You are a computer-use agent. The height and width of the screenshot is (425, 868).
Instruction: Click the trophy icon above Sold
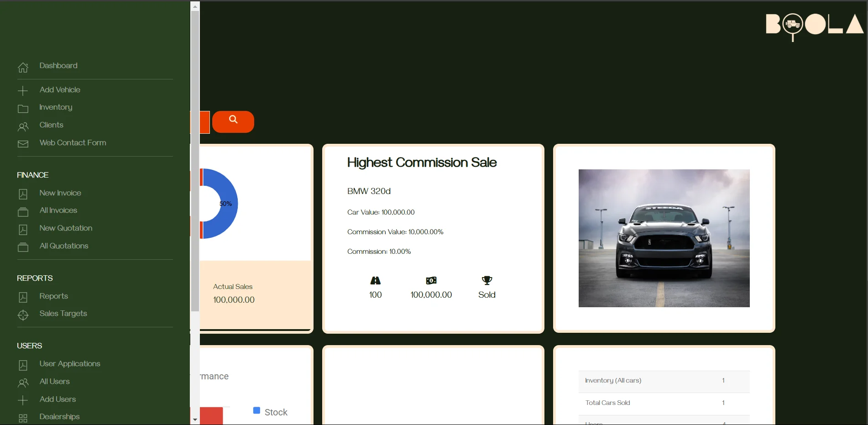point(486,280)
